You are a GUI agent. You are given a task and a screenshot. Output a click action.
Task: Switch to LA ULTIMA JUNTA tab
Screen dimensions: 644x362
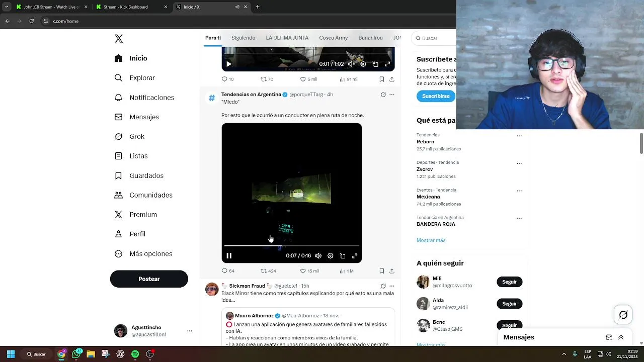tap(287, 38)
